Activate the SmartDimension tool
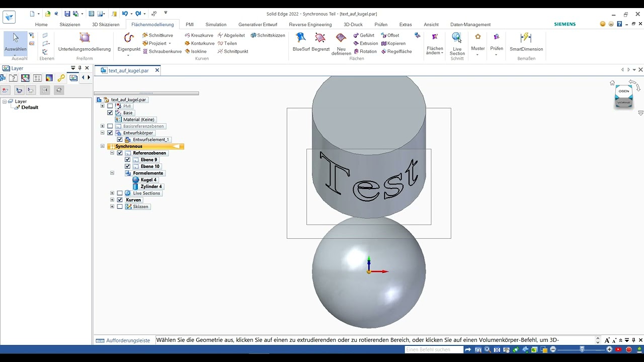Viewport: 644px width, 362px height. pyautogui.click(x=526, y=41)
